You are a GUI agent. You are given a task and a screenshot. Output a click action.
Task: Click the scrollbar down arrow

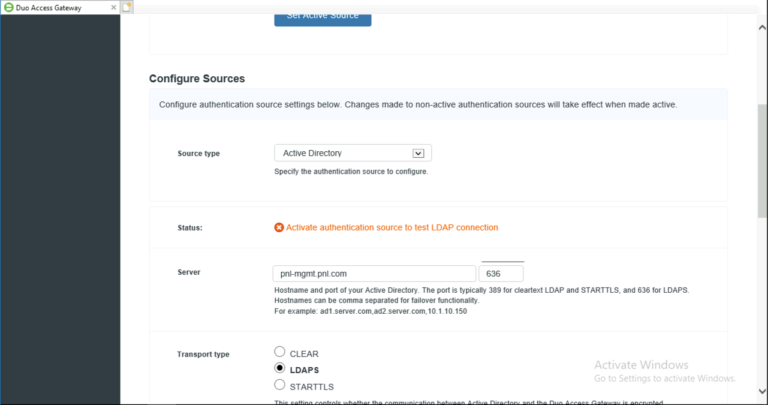(x=762, y=391)
